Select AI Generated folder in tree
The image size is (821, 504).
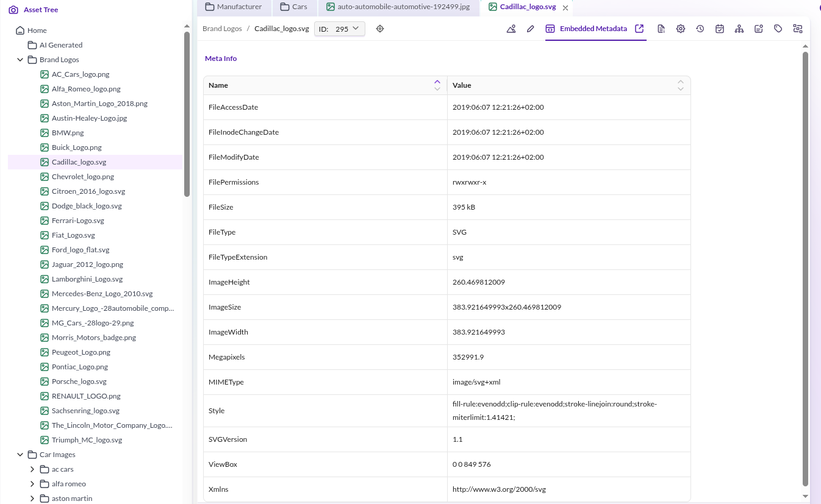(61, 45)
